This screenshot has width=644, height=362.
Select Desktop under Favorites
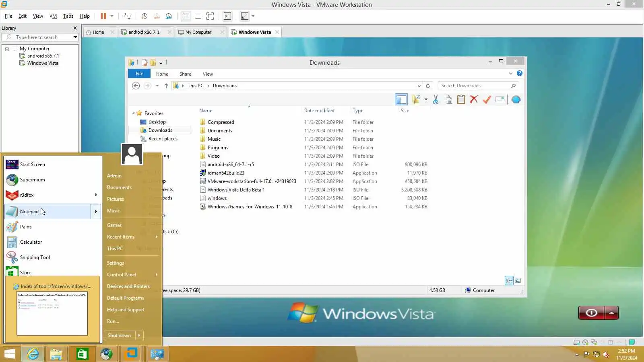[157, 122]
